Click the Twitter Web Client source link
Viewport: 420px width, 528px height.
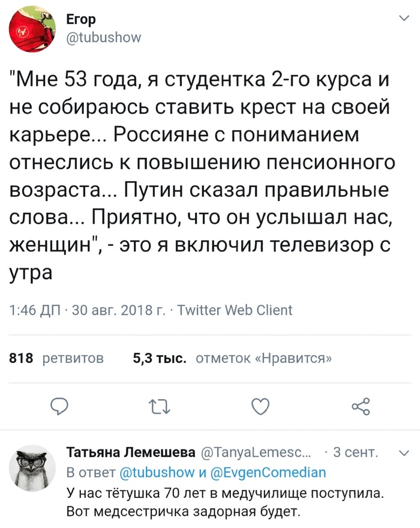[x=235, y=310]
